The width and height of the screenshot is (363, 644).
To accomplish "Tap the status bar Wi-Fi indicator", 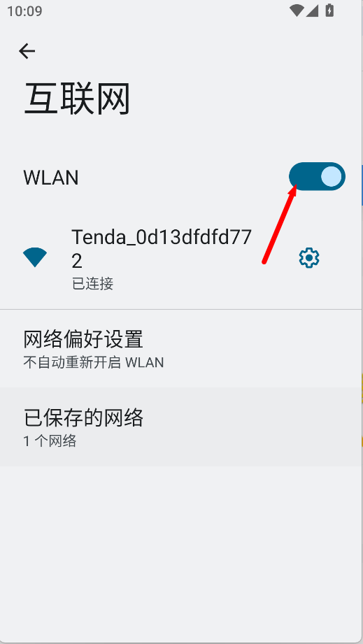I will [x=296, y=10].
